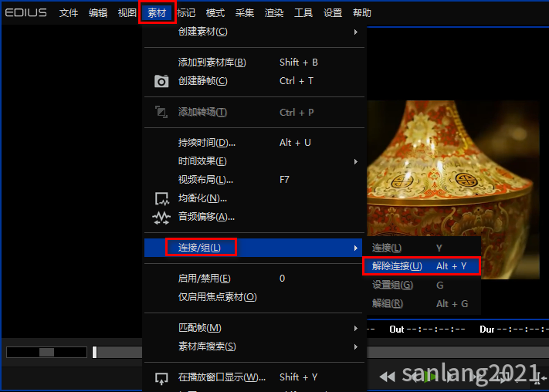Click the monitor icon beside 在播放窗口显示

161,377
